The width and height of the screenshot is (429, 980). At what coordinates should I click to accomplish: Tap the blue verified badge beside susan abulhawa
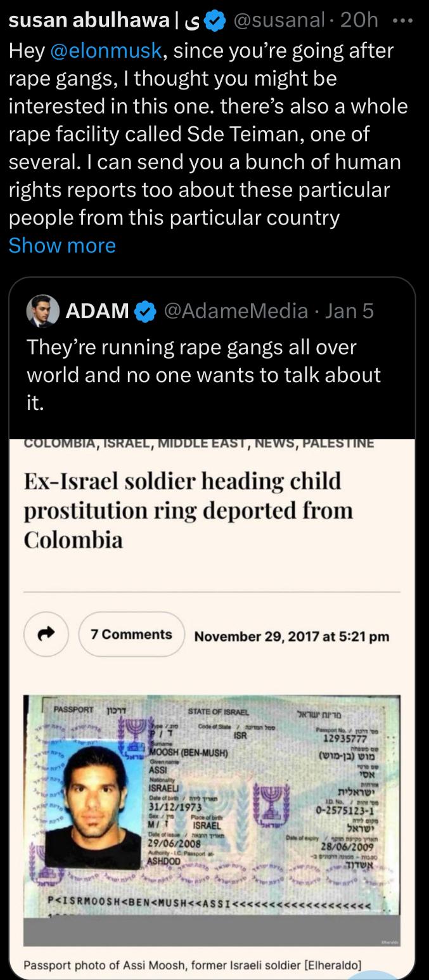tap(216, 21)
